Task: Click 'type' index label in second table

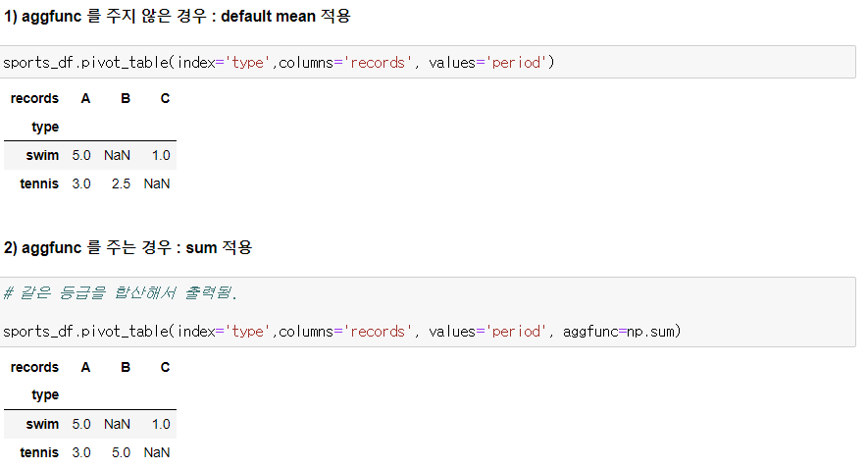Action: pos(45,395)
